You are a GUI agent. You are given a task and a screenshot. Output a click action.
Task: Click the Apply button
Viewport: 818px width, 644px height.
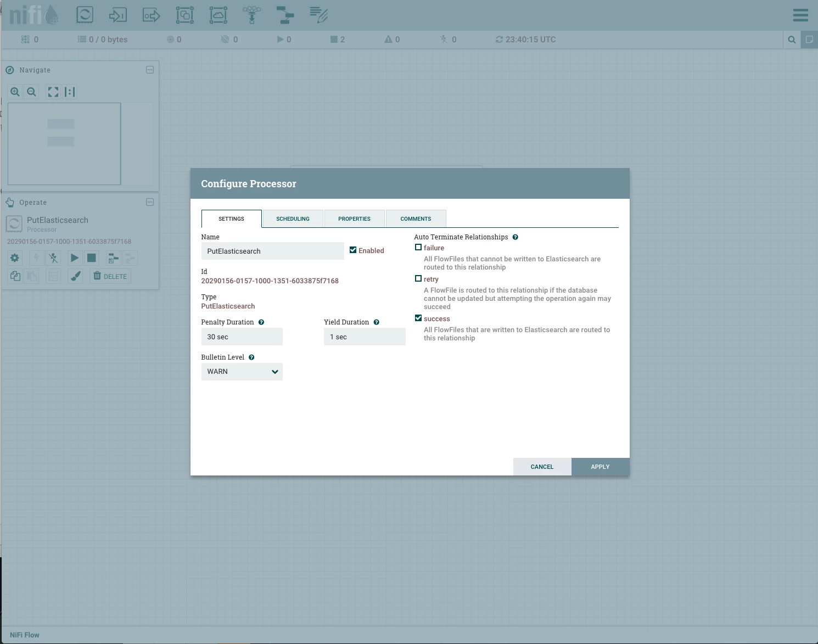pyautogui.click(x=601, y=467)
